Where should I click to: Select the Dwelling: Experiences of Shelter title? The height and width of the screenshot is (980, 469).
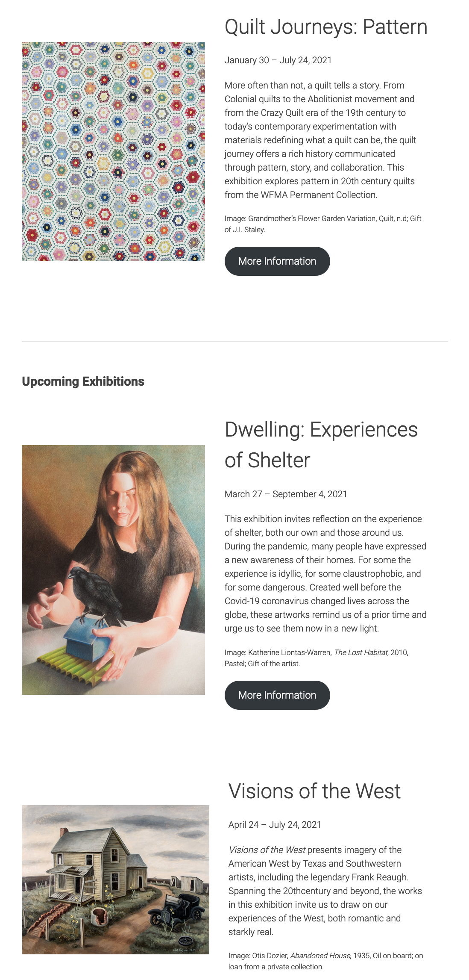[321, 445]
